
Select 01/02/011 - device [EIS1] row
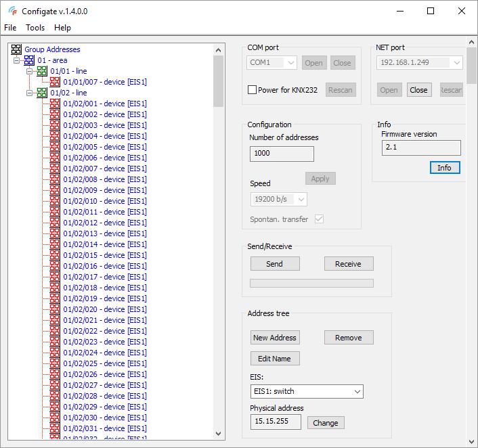point(105,212)
